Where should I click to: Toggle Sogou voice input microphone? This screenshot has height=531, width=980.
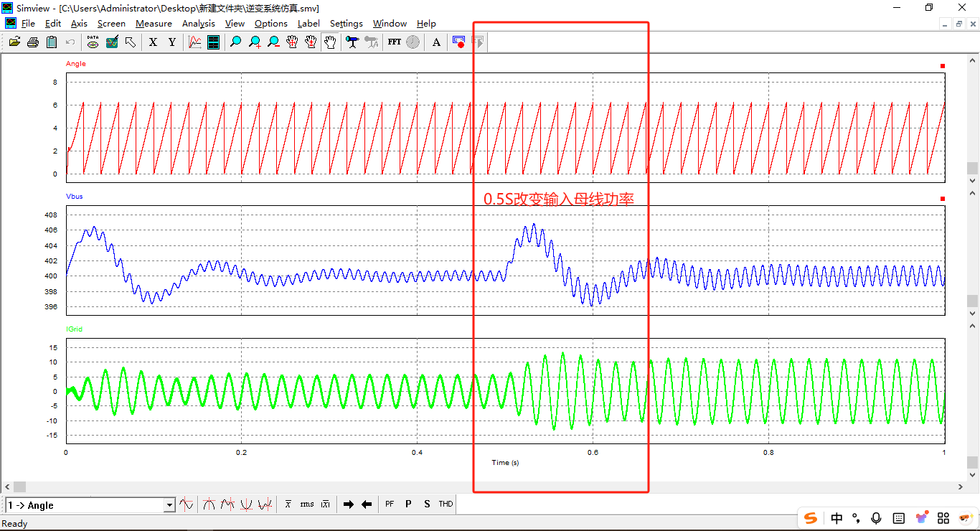tap(876, 518)
